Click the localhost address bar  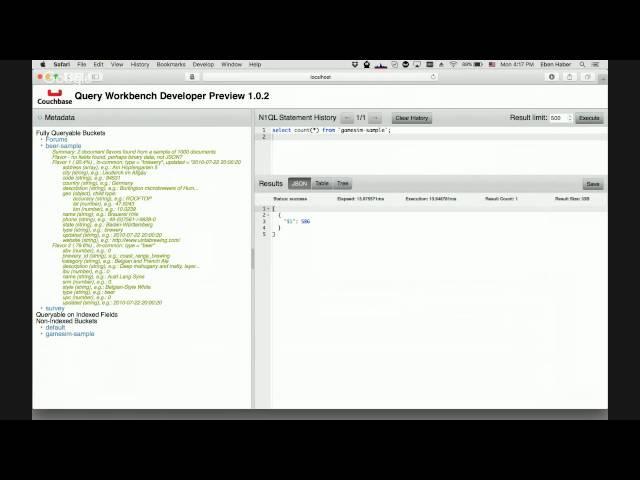click(320, 77)
